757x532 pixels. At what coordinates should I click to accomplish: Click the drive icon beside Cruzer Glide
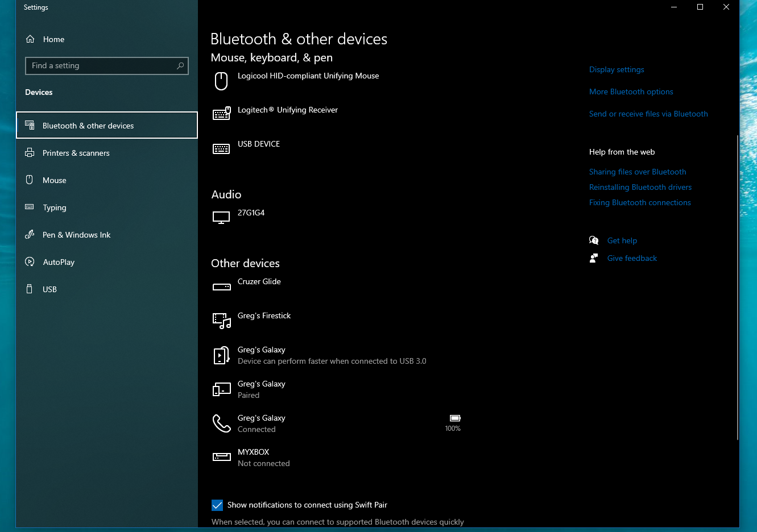[221, 286]
